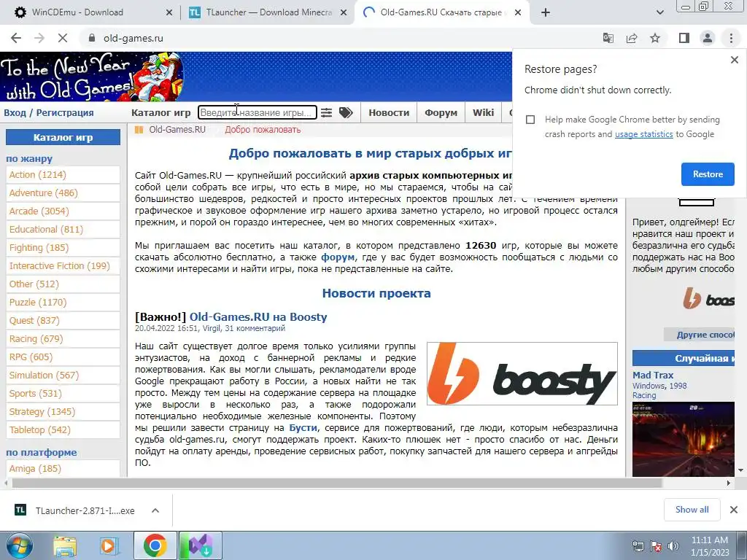747x560 pixels.
Task: Open Action (1214) genre
Action: tap(63, 175)
